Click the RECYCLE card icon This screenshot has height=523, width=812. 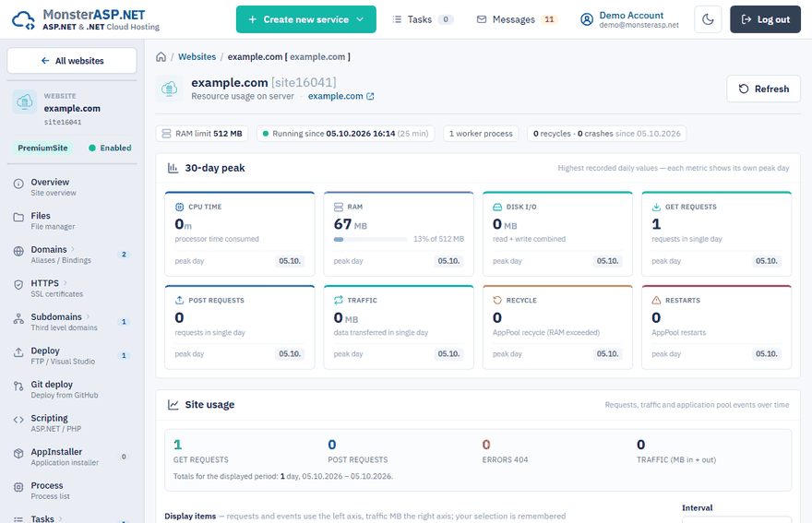(497, 300)
